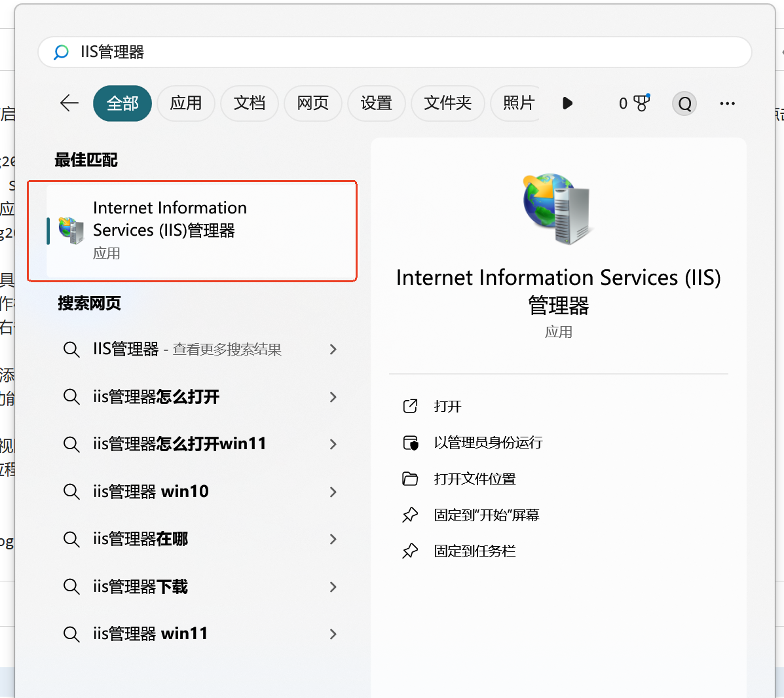
Task: Switch to the 文档 filter tab
Action: pyautogui.click(x=250, y=103)
